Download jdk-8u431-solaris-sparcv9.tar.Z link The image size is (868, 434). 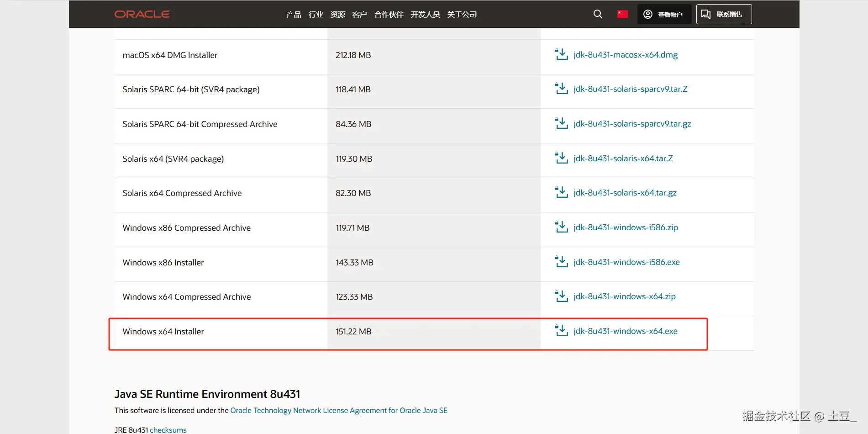(x=631, y=89)
